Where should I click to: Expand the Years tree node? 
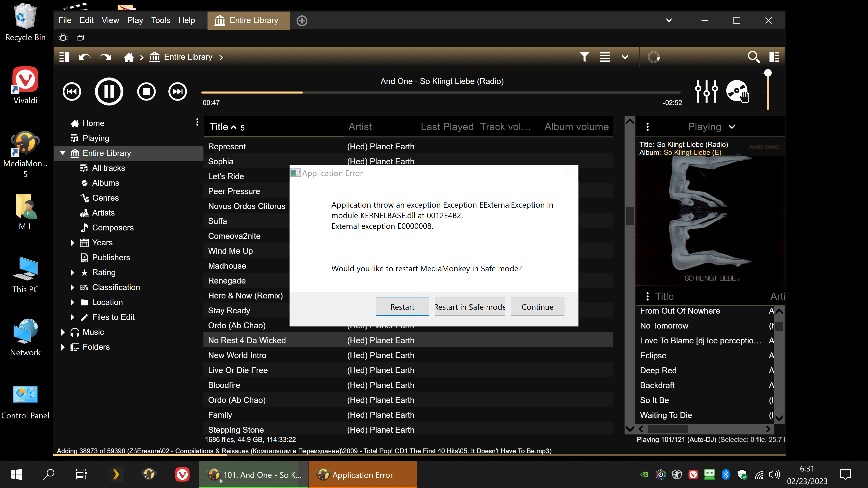tap(72, 242)
